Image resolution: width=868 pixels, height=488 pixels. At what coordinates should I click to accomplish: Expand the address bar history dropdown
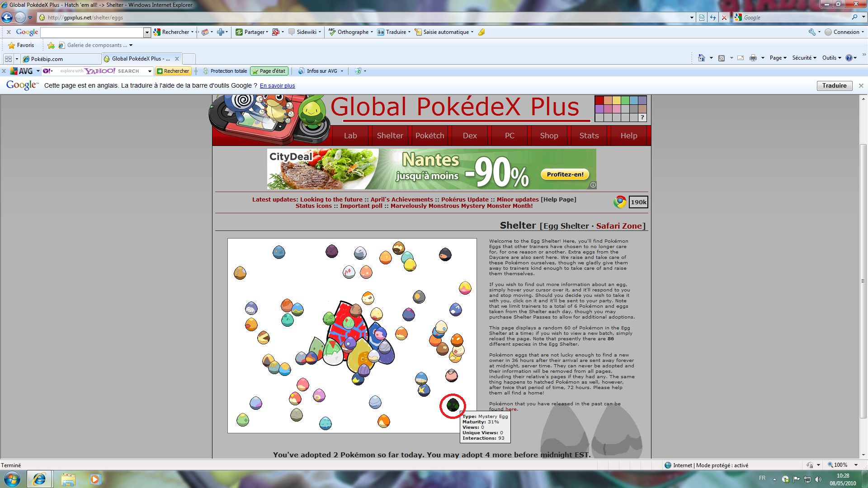tap(692, 18)
